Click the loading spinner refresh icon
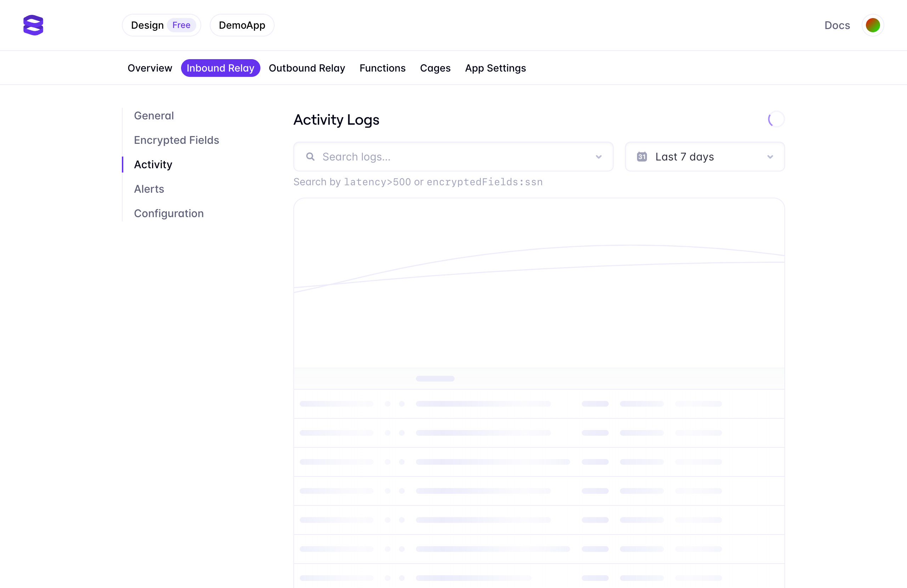Viewport: 907px width, 588px height. pyautogui.click(x=776, y=119)
